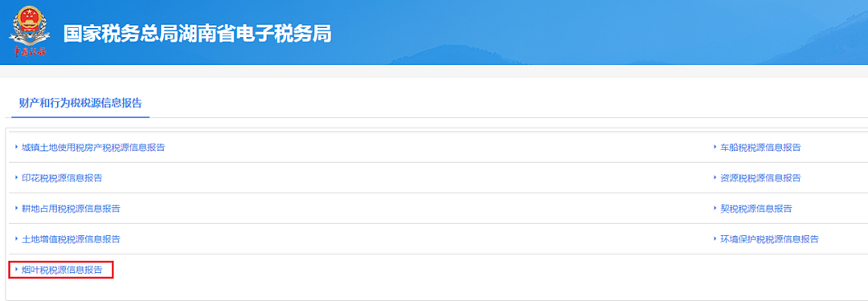
Task: Click the arrow marker next to 资源税税源信息报告
Action: (x=714, y=177)
